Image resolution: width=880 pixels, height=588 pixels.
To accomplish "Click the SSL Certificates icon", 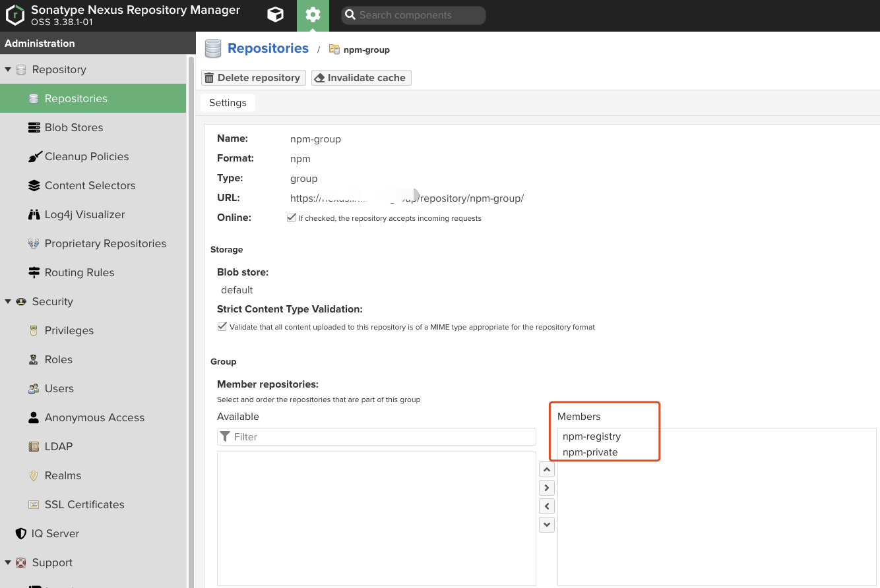I will coord(34,504).
